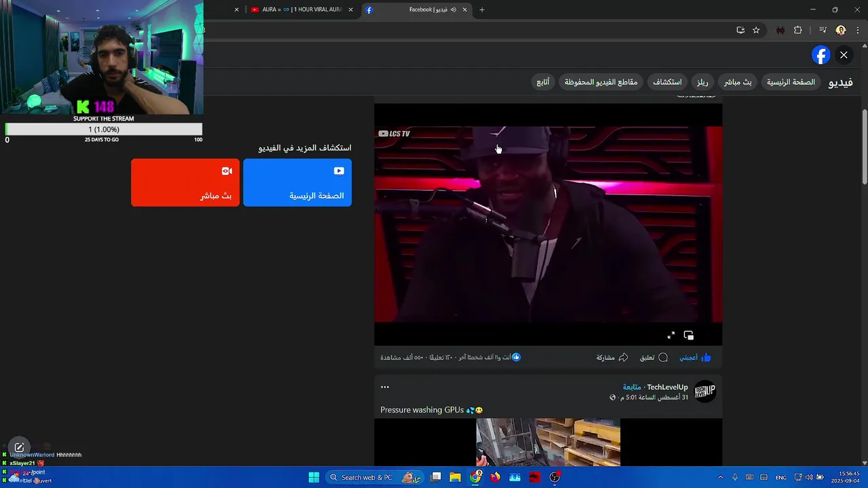Open مقاطع الفيديو المحفوظة saved videos

pos(601,82)
